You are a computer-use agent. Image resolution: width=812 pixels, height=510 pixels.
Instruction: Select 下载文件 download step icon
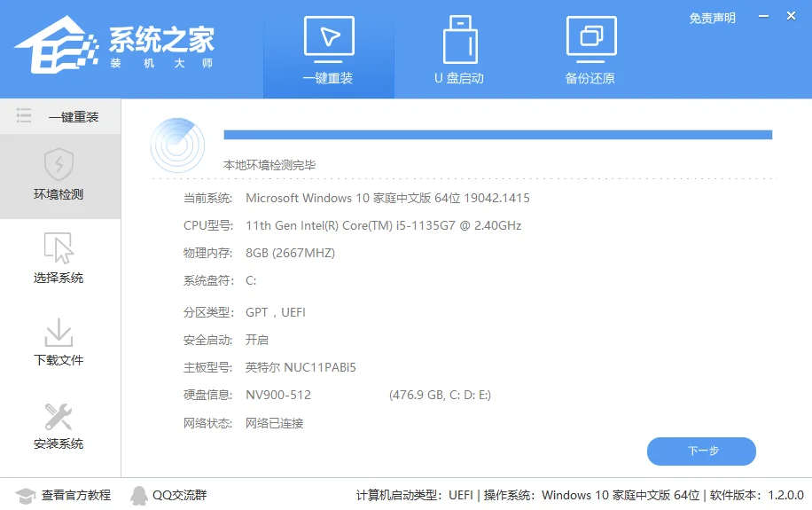[x=59, y=333]
